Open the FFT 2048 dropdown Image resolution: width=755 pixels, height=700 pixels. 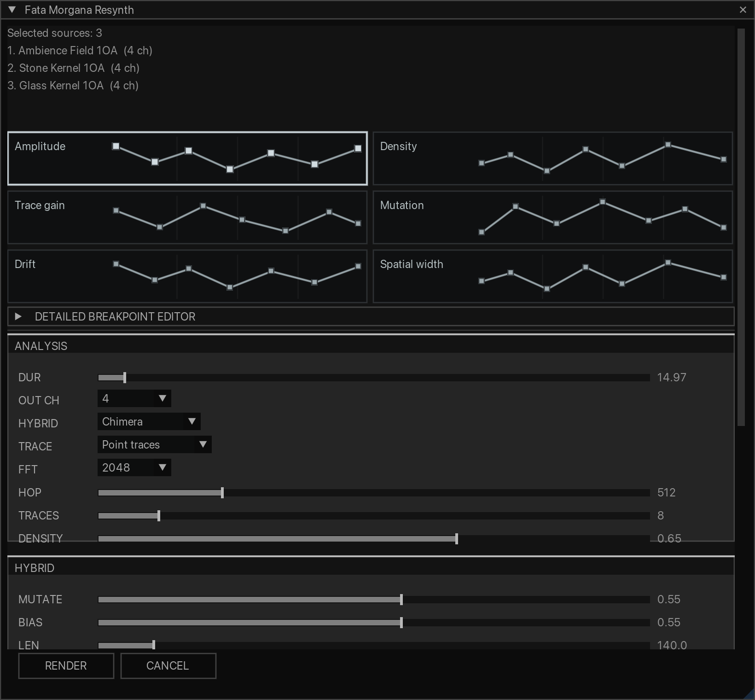(x=134, y=467)
